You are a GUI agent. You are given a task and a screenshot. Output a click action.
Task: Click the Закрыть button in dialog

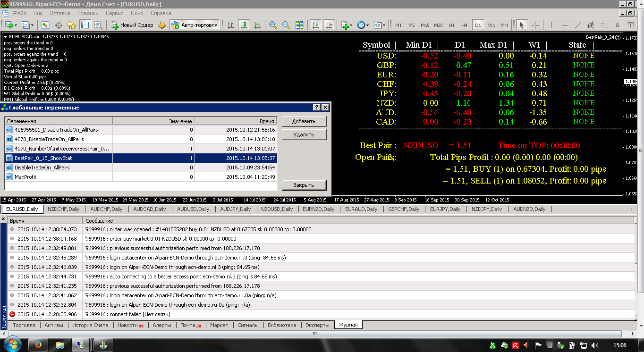tap(304, 185)
